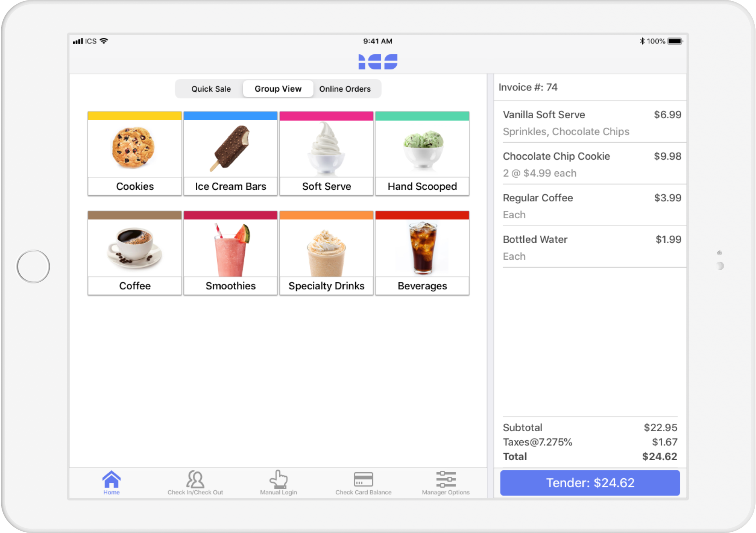Select the Hand Scooped category
The image size is (756, 533).
pos(422,154)
